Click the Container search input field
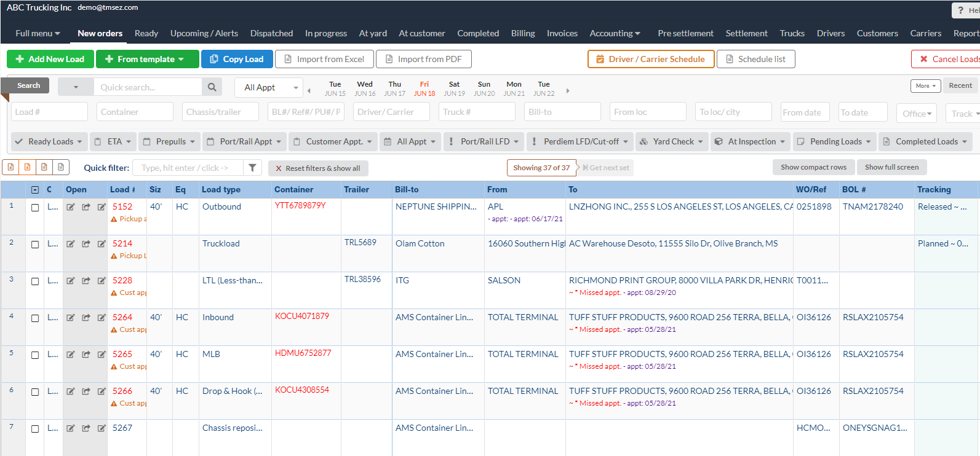Viewport: 980px width, 456px height. click(x=135, y=112)
